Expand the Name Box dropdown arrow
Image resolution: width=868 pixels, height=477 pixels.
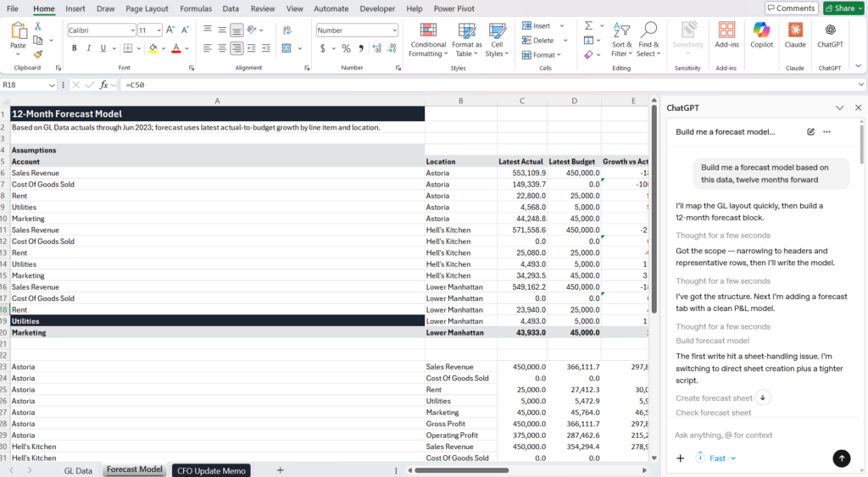click(52, 86)
